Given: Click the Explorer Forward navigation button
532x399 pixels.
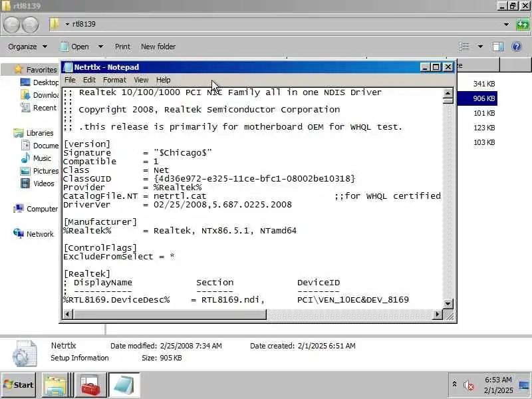Looking at the screenshot, I should click(30, 25).
